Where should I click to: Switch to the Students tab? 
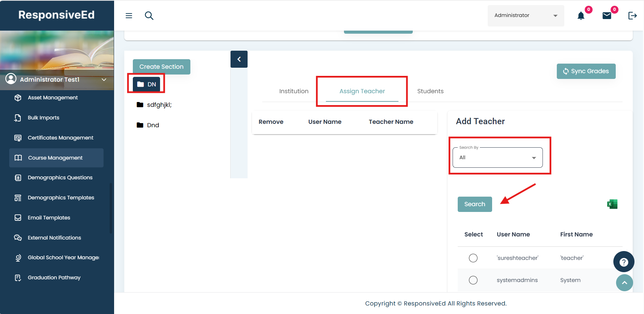click(430, 91)
